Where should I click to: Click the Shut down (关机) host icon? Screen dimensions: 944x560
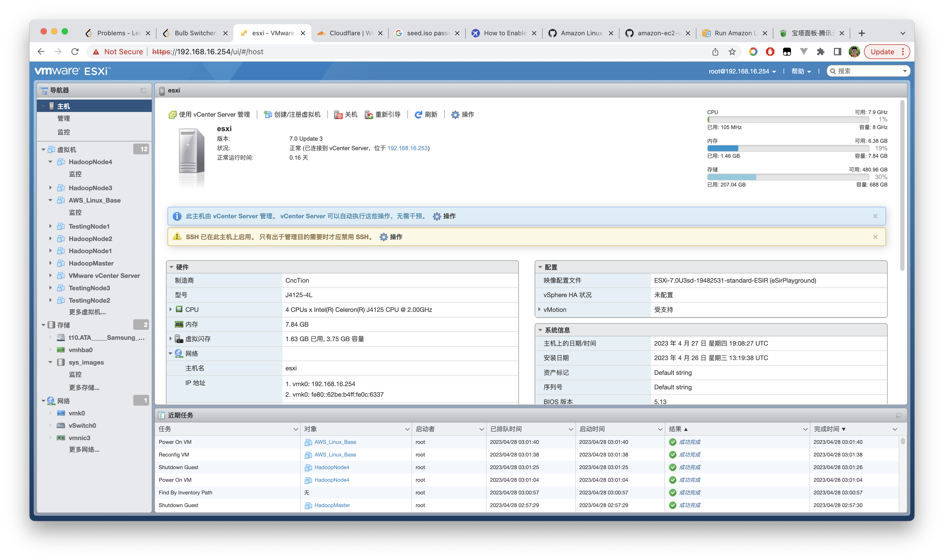tap(338, 115)
